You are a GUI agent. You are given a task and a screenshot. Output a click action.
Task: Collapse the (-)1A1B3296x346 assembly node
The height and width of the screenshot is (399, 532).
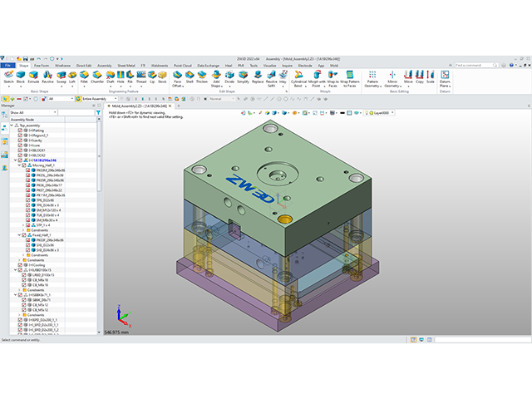[x=16, y=160]
